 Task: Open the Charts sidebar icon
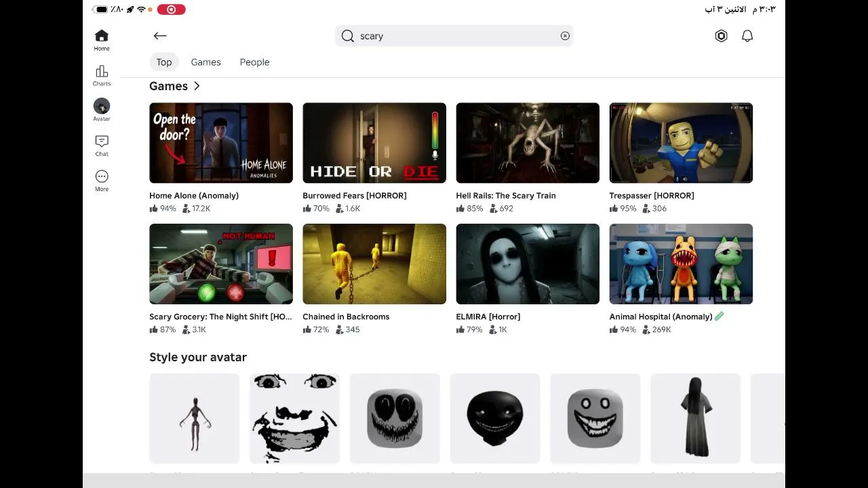pos(102,75)
